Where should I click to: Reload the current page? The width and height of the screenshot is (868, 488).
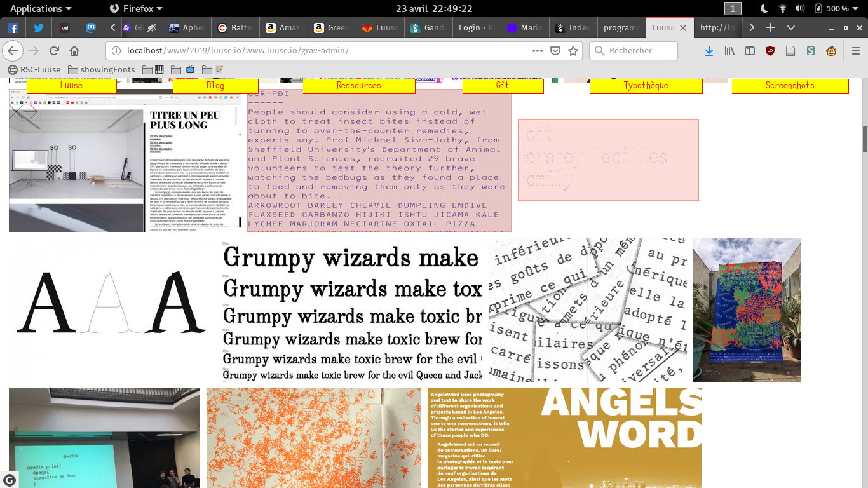pyautogui.click(x=54, y=51)
